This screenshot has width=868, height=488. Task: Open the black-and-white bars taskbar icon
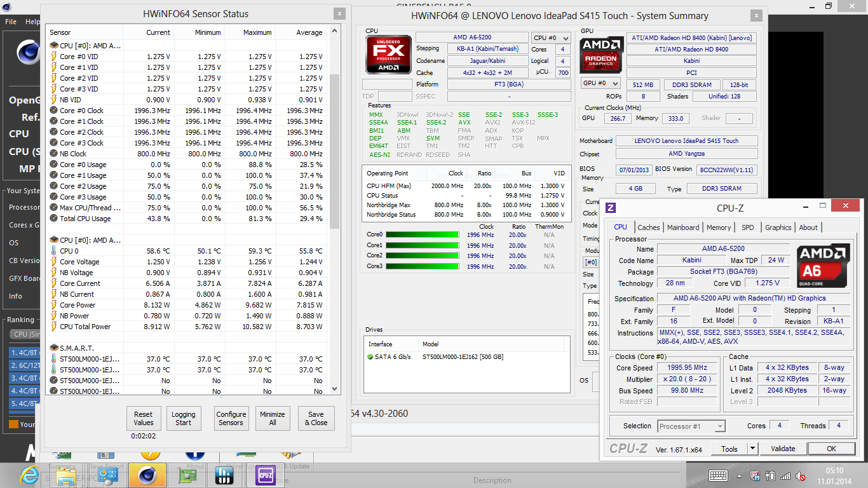225,475
